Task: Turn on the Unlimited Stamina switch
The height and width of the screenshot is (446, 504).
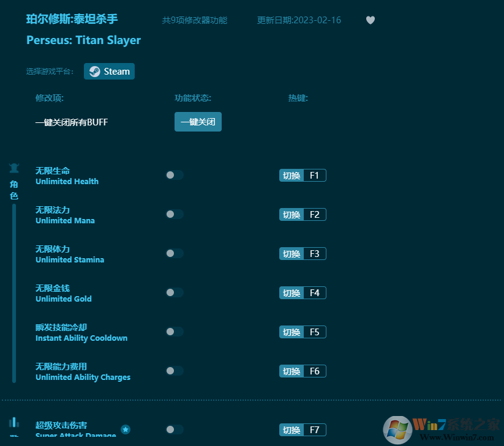Action: (175, 253)
